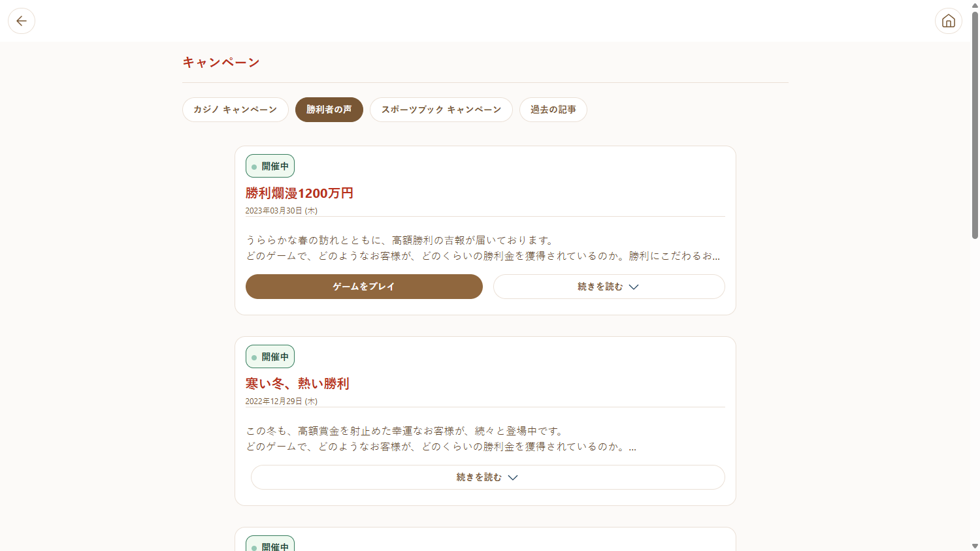Go to home via the house icon

pos(948,21)
